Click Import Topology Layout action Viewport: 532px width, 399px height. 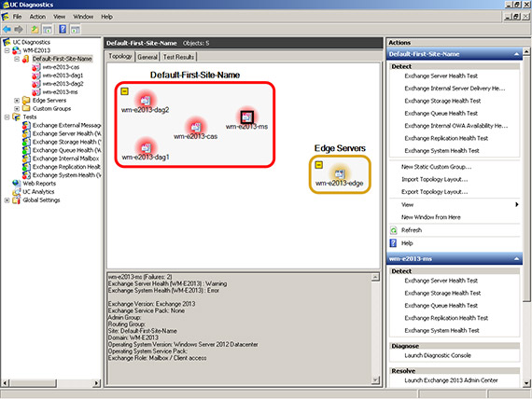(435, 179)
